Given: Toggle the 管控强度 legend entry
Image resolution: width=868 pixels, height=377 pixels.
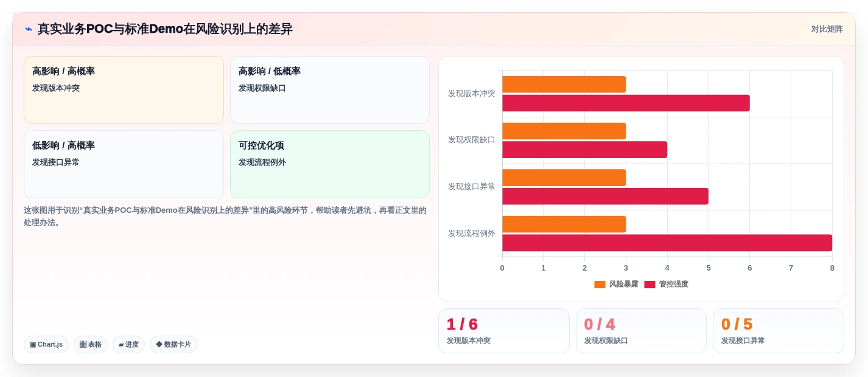Looking at the screenshot, I should (667, 284).
